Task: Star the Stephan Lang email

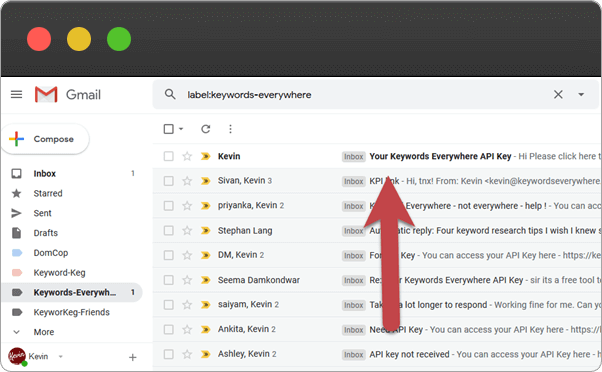Action: [x=187, y=230]
